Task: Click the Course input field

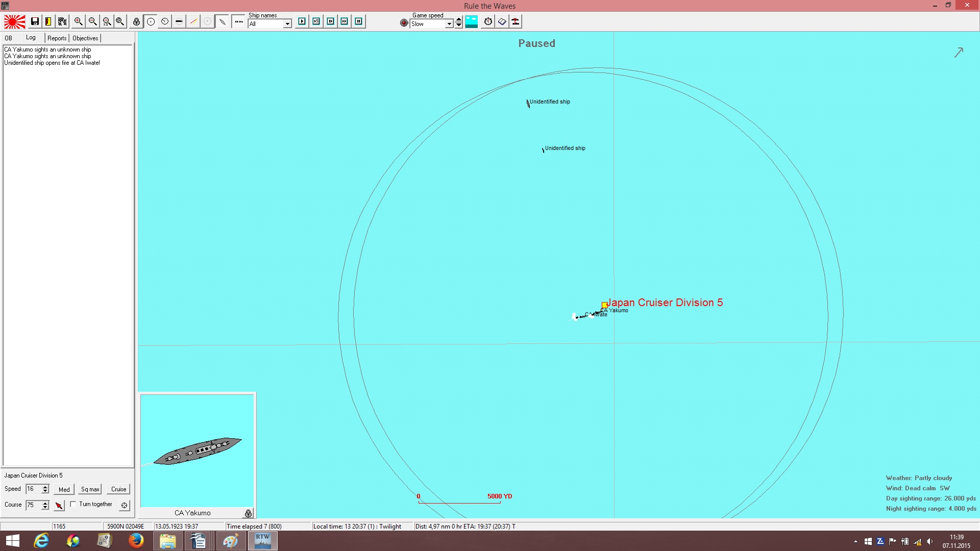Action: pyautogui.click(x=33, y=505)
